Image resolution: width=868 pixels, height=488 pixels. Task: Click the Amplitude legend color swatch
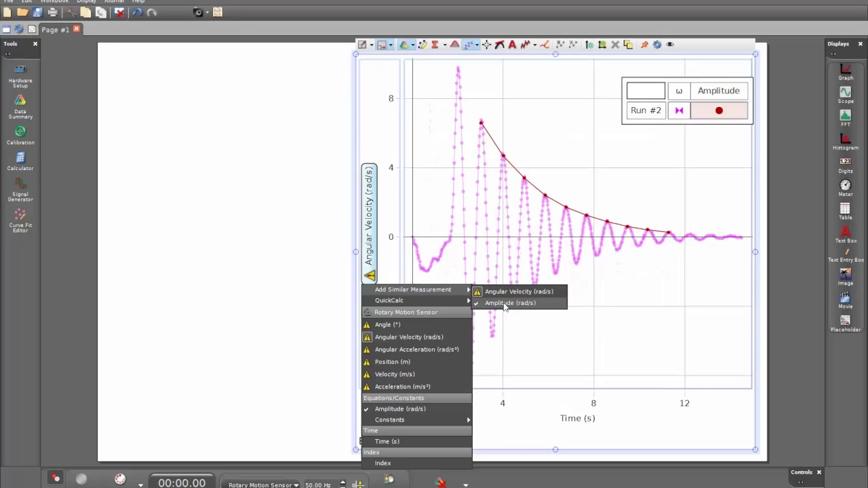coord(719,110)
